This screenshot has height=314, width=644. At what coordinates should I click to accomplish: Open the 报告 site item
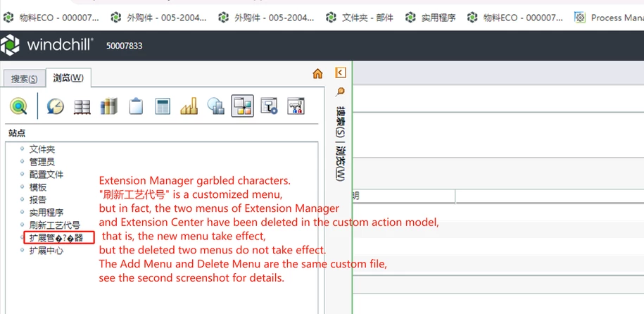pos(38,200)
